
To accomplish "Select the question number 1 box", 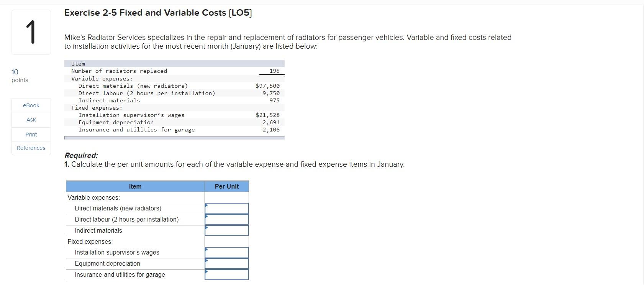I will (x=31, y=32).
